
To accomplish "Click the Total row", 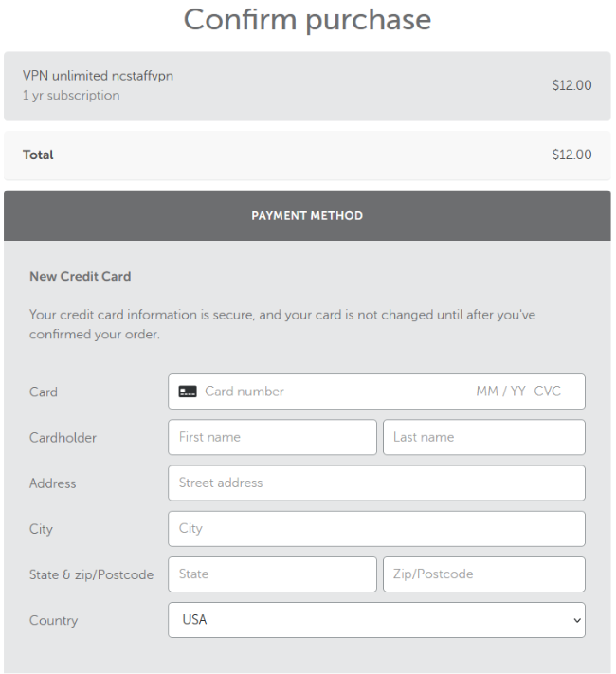I will pyautogui.click(x=307, y=155).
